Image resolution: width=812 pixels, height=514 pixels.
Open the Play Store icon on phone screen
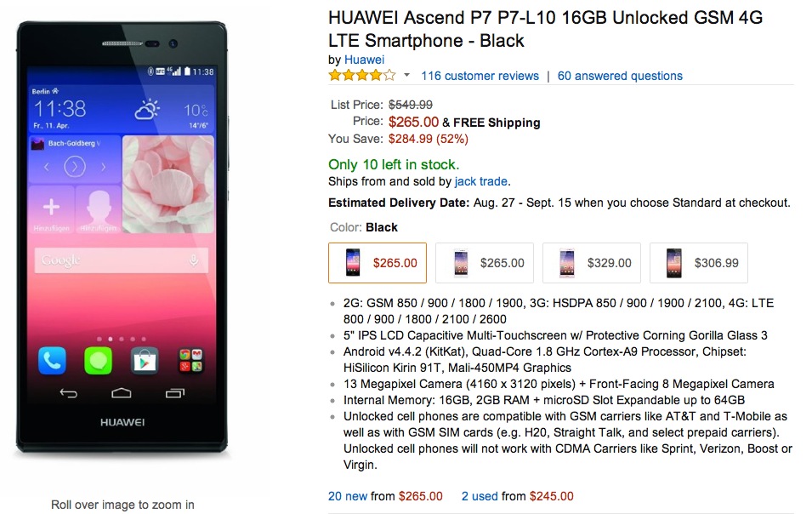(144, 361)
